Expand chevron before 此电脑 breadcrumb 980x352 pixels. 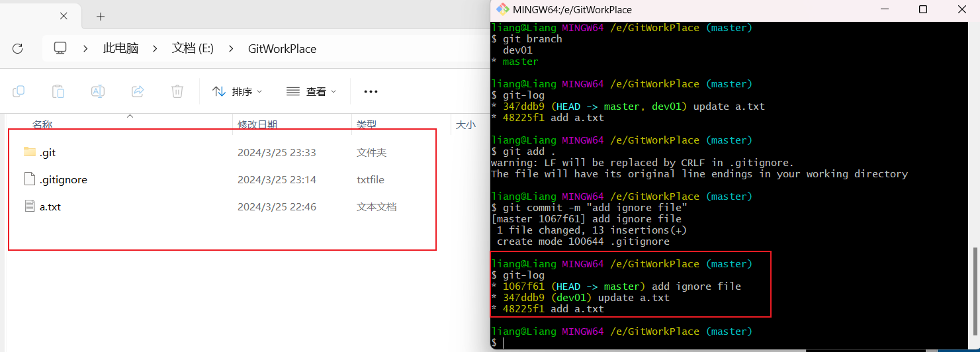(86, 48)
